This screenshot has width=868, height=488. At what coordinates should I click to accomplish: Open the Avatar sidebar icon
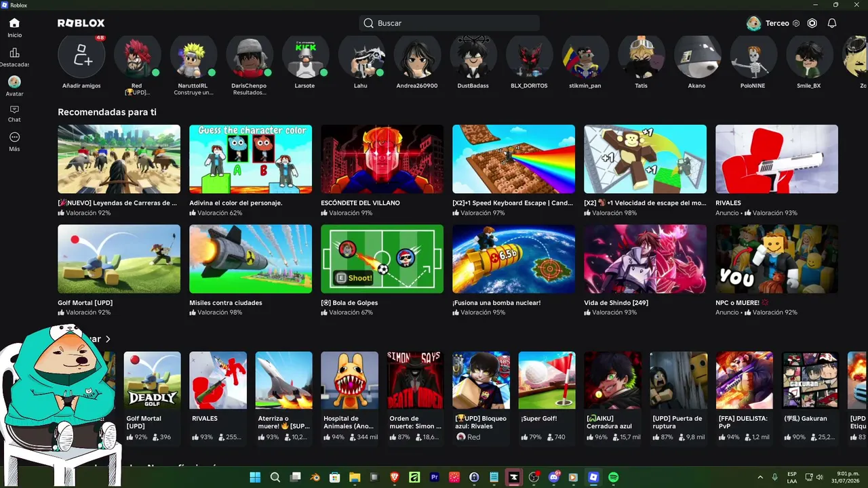[14, 82]
